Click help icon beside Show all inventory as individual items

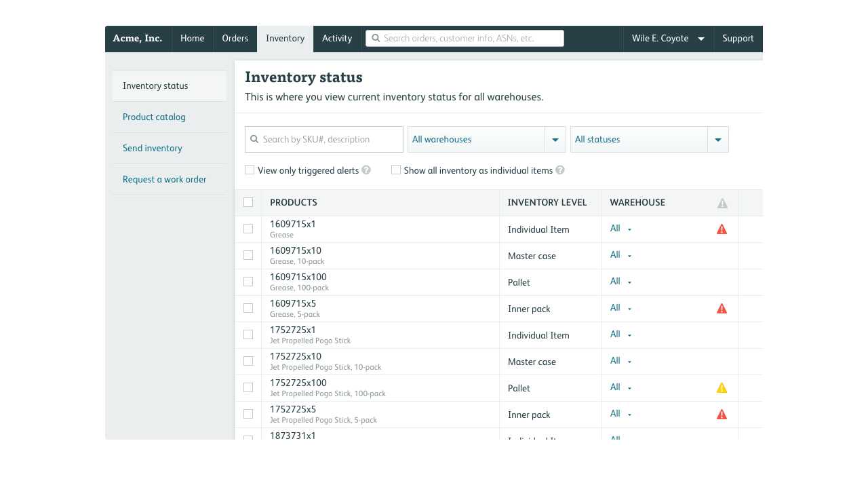point(560,170)
